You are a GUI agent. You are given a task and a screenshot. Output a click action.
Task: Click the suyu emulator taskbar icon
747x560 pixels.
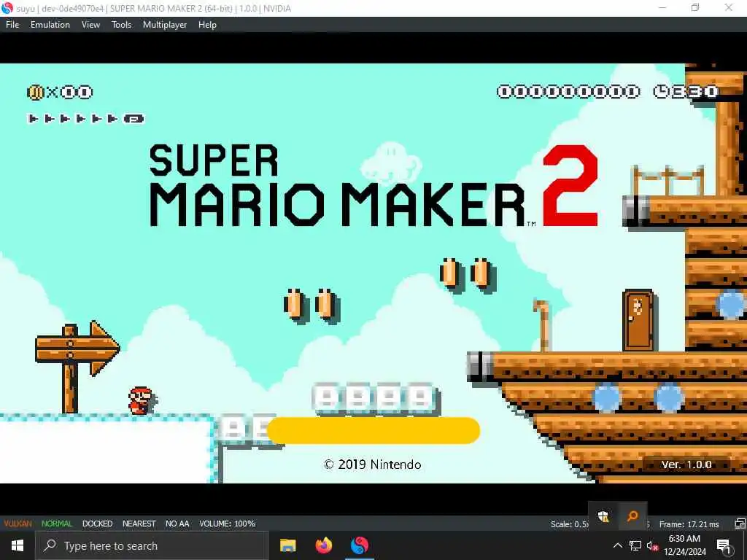359,545
